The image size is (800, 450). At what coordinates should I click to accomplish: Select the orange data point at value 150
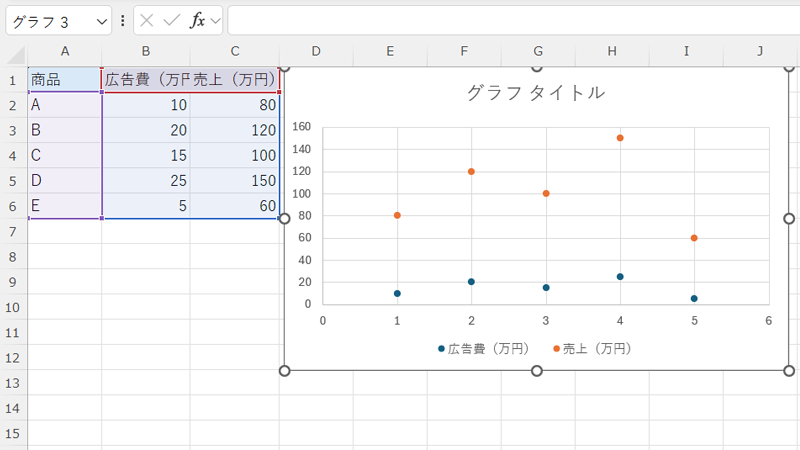pos(620,138)
